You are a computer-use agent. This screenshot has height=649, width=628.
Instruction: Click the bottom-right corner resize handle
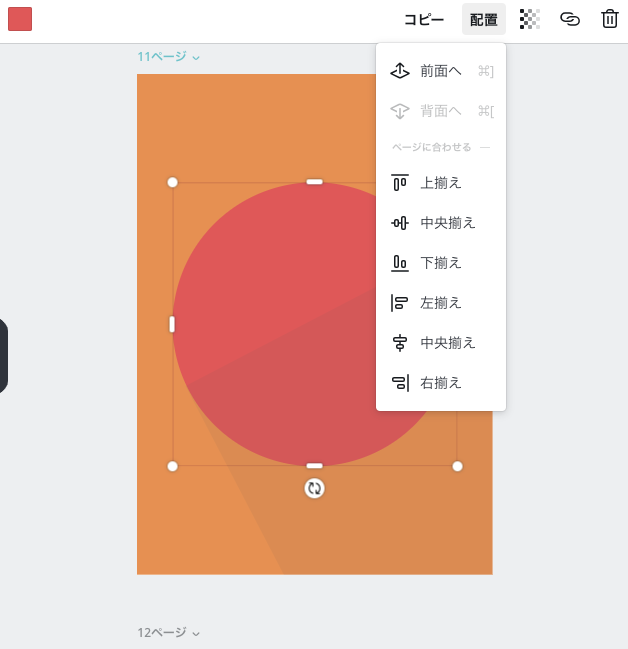(457, 466)
